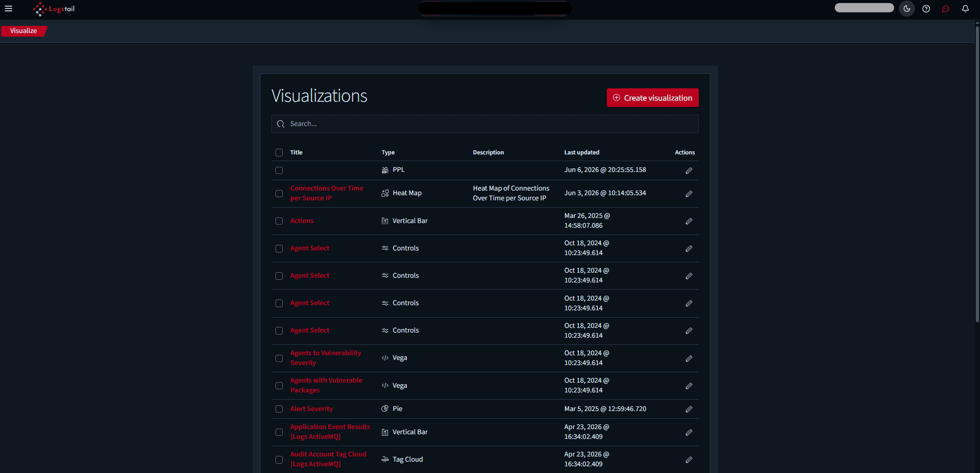
Task: Open Agents to Vulnerability Severity
Action: coord(326,358)
